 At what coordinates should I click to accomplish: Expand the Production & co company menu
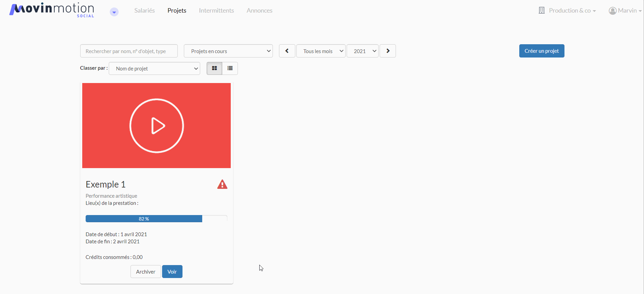click(572, 11)
